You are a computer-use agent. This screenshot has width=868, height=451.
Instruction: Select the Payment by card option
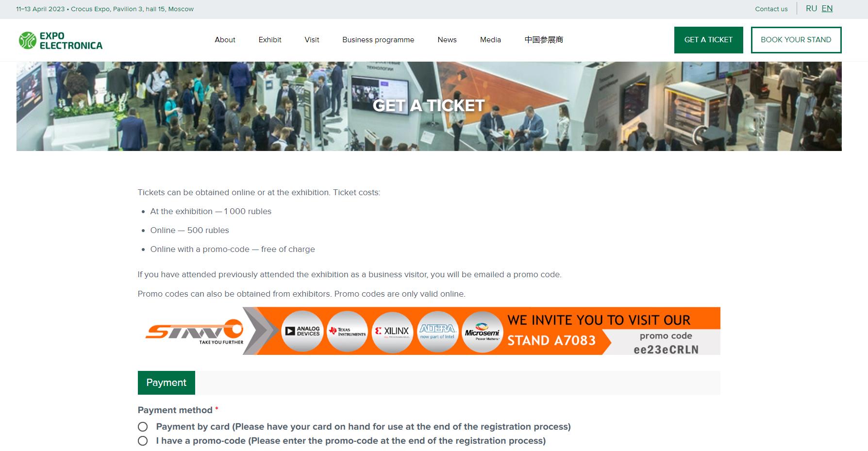pyautogui.click(x=143, y=427)
